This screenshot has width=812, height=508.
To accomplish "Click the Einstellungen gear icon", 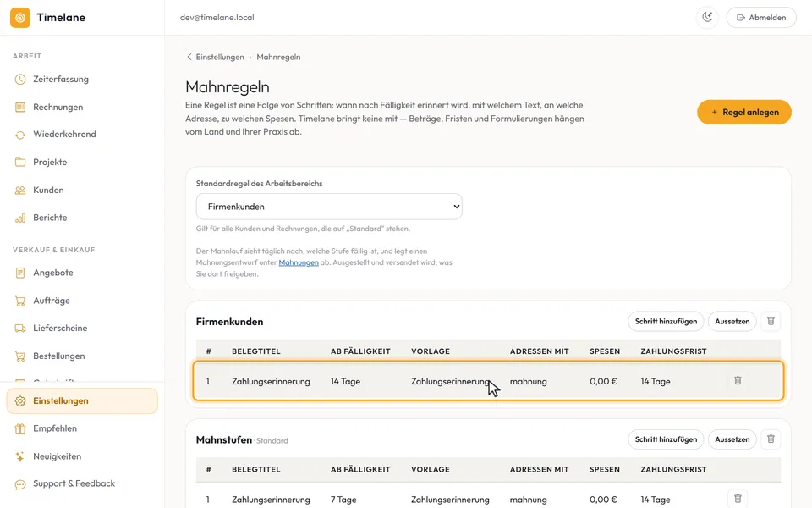I will pos(20,401).
